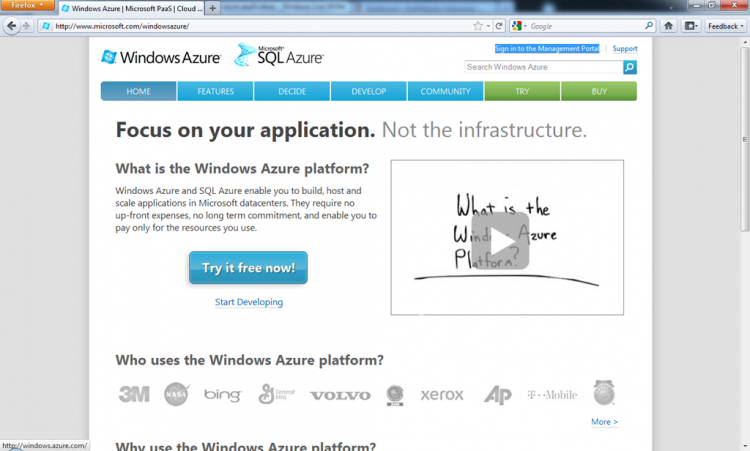The width and height of the screenshot is (750, 451).
Task: Open the Feedback dropdown button
Action: coord(726,26)
